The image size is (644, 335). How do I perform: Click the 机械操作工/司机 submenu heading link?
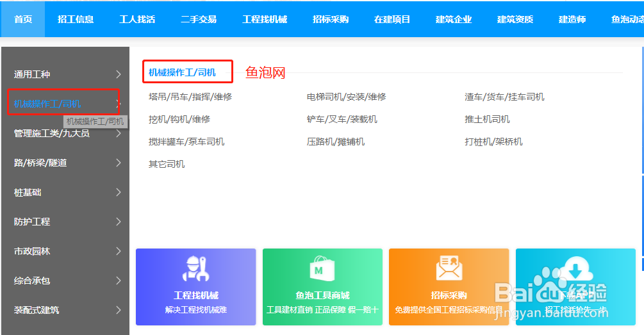pos(183,72)
